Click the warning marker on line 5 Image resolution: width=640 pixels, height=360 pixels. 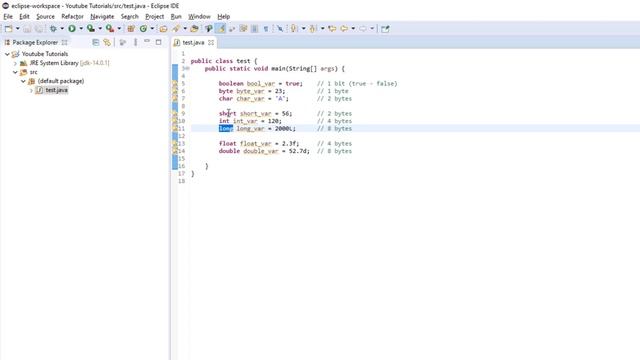pyautogui.click(x=175, y=84)
